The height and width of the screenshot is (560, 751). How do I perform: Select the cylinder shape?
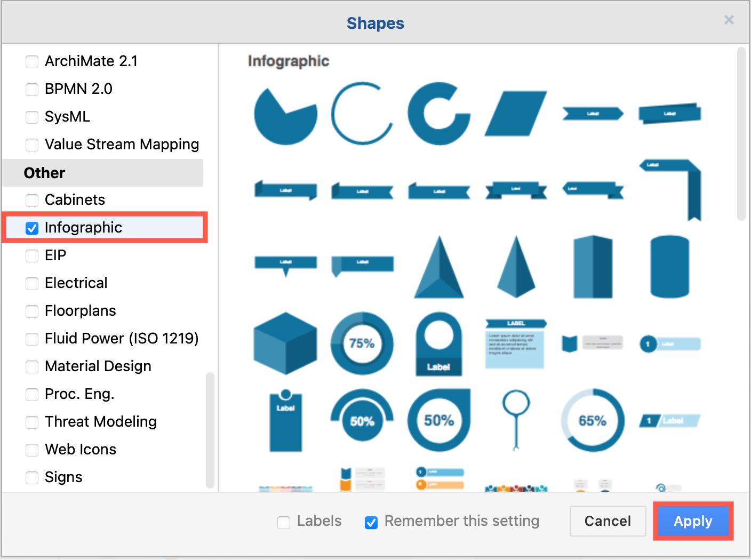point(669,267)
